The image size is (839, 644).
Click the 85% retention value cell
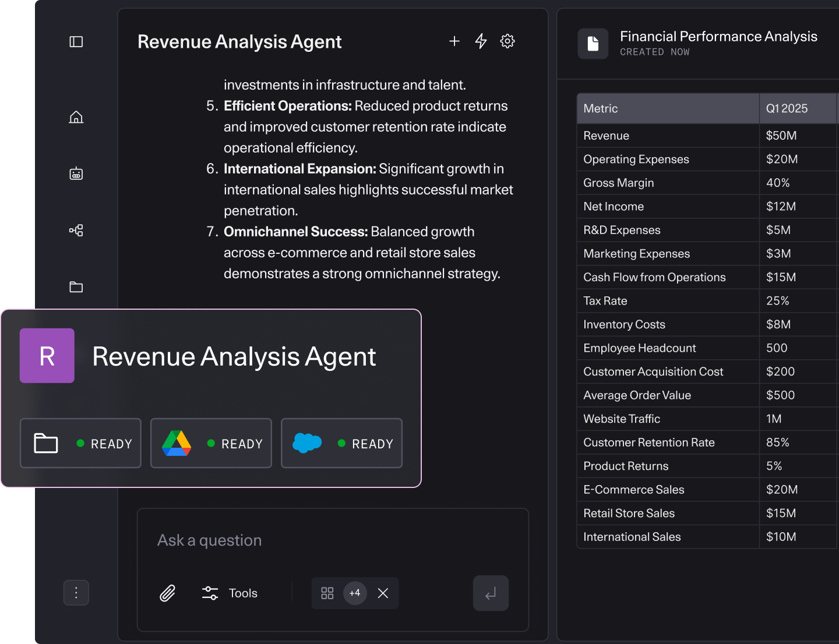pyautogui.click(x=798, y=443)
